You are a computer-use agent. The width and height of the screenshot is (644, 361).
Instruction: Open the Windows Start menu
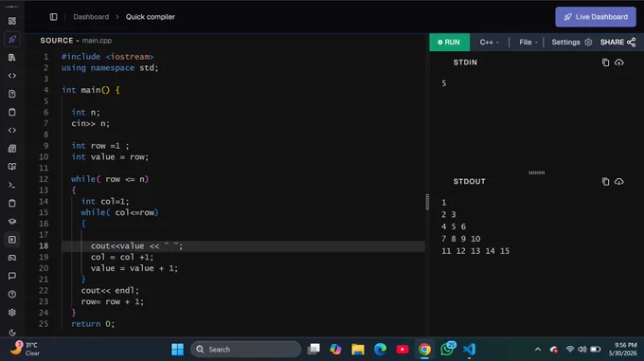coord(177,350)
